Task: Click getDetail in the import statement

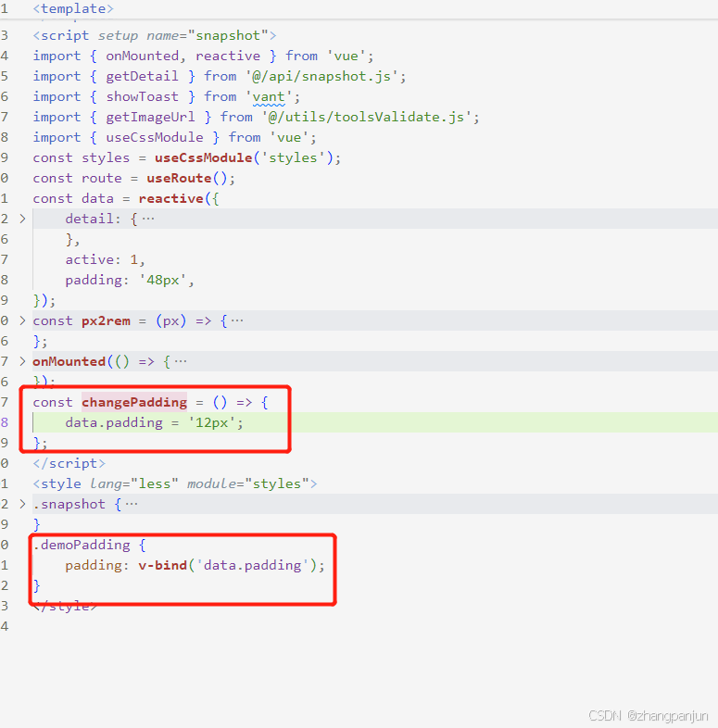Action: (142, 77)
